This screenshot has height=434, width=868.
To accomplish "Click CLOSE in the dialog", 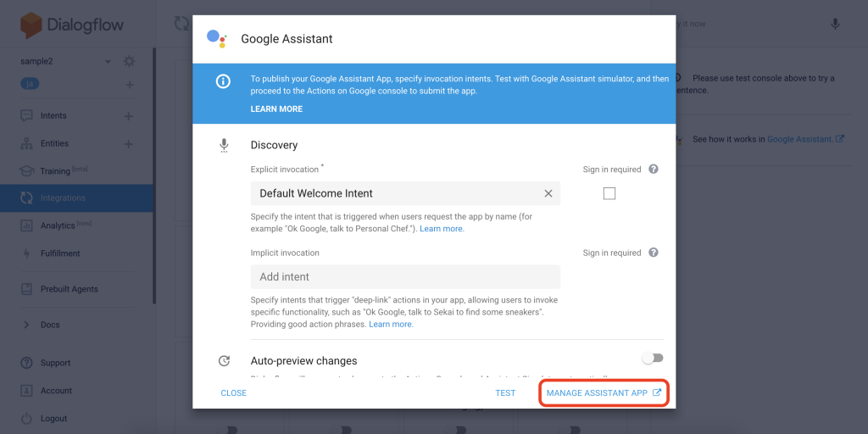I will coord(234,393).
